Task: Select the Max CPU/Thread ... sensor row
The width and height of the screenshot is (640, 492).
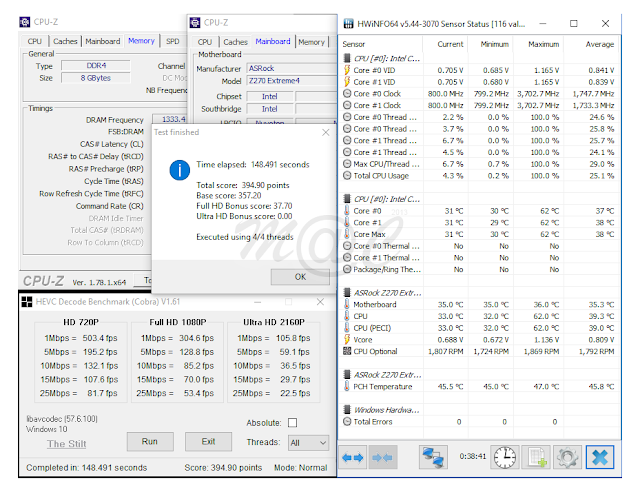Action: [x=479, y=164]
